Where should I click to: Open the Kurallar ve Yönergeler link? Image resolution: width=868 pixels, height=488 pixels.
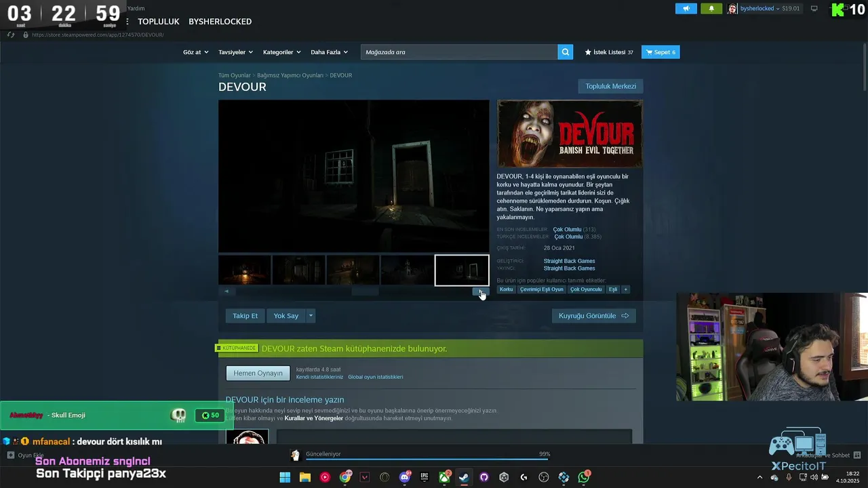click(314, 418)
